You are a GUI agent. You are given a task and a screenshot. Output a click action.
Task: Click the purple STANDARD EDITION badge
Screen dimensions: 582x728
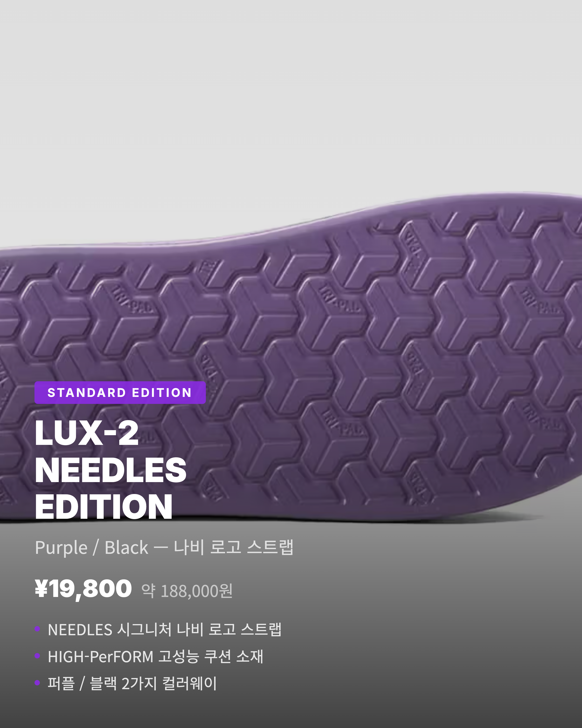[x=120, y=393]
